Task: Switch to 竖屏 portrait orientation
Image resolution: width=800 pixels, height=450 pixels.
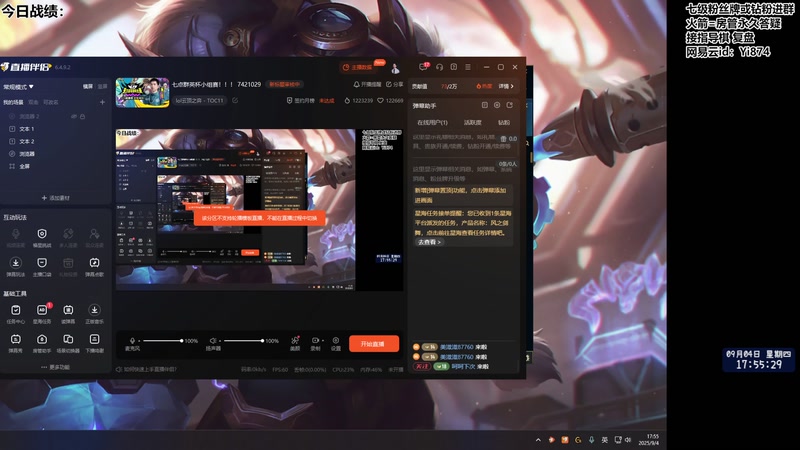Action: (102, 87)
